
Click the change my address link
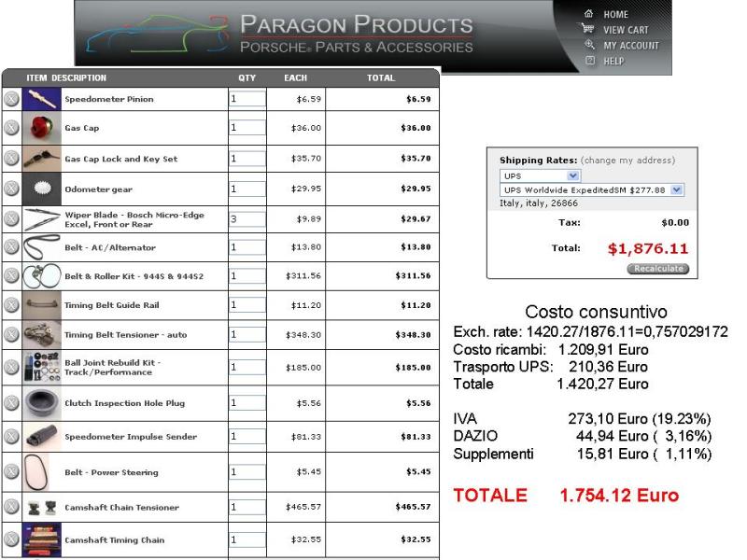(x=627, y=161)
